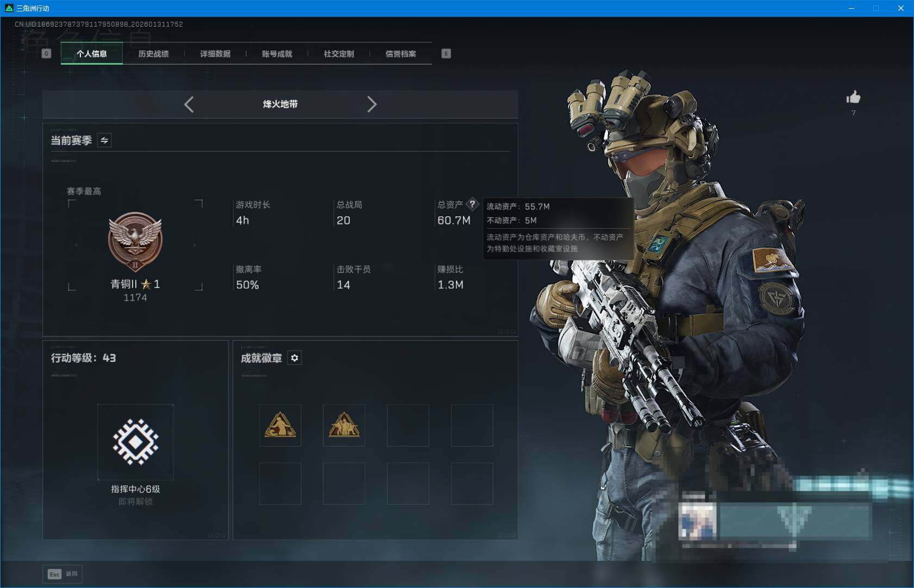Select the first gold achievement badge
This screenshot has width=914, height=588.
(x=279, y=426)
